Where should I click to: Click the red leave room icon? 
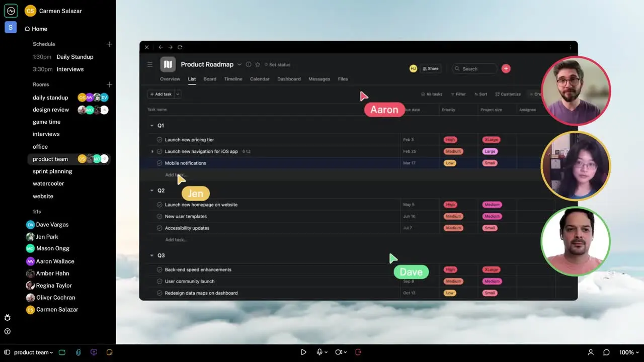point(358,352)
